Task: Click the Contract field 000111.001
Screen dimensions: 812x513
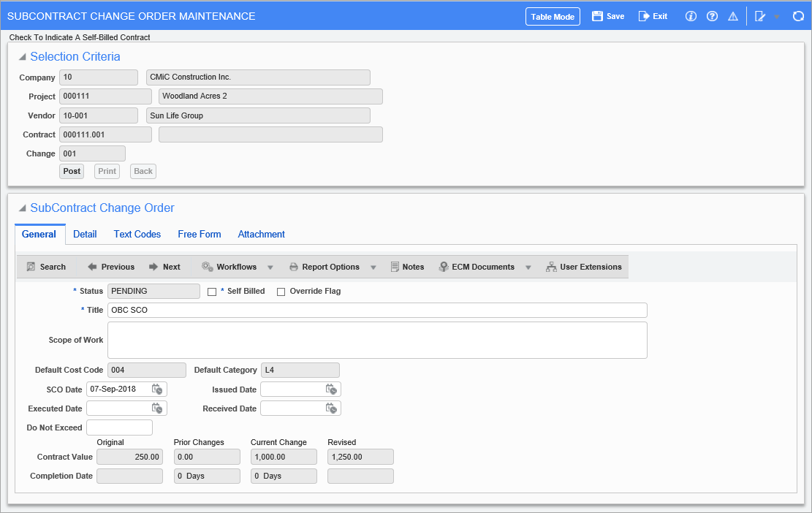Action: [x=106, y=134]
